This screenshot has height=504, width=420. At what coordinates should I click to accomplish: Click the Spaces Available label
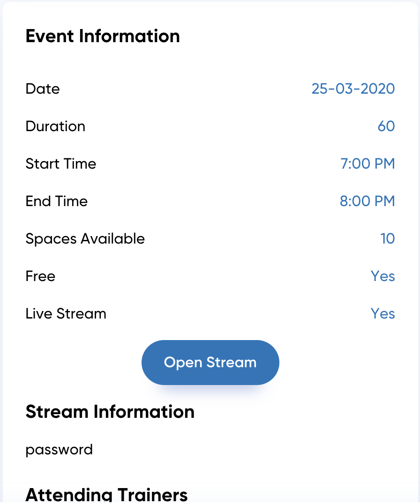[85, 239]
